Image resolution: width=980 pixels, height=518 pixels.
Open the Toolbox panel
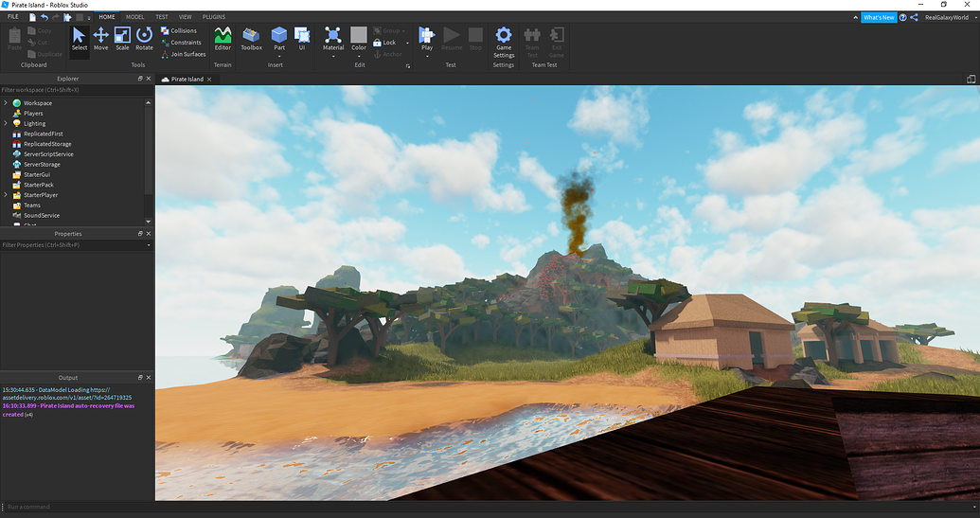(251, 38)
